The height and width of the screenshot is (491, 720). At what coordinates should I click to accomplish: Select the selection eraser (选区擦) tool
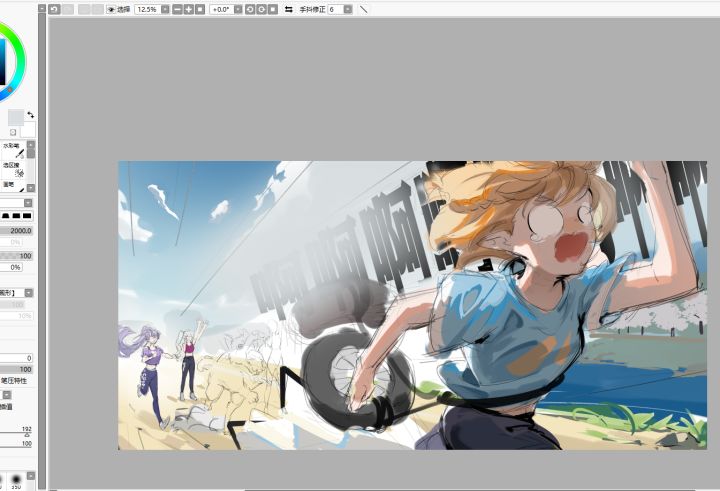pos(13,169)
